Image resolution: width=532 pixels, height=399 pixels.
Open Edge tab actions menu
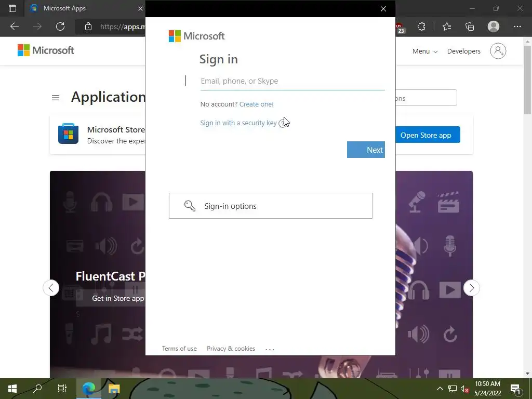[x=12, y=8]
